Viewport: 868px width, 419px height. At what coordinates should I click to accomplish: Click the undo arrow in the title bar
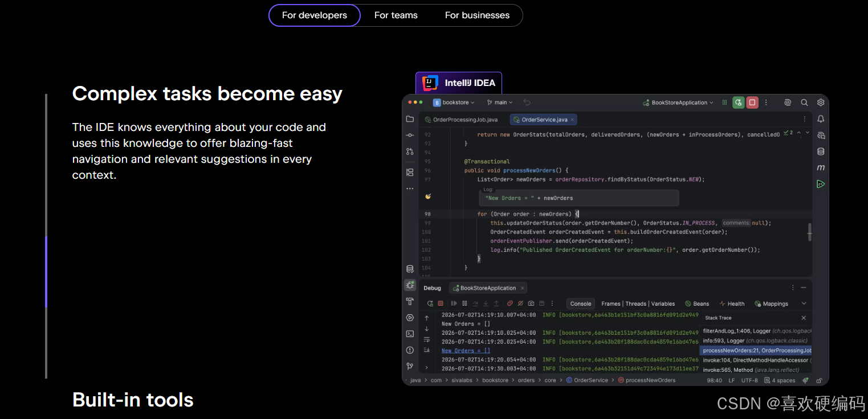(527, 102)
